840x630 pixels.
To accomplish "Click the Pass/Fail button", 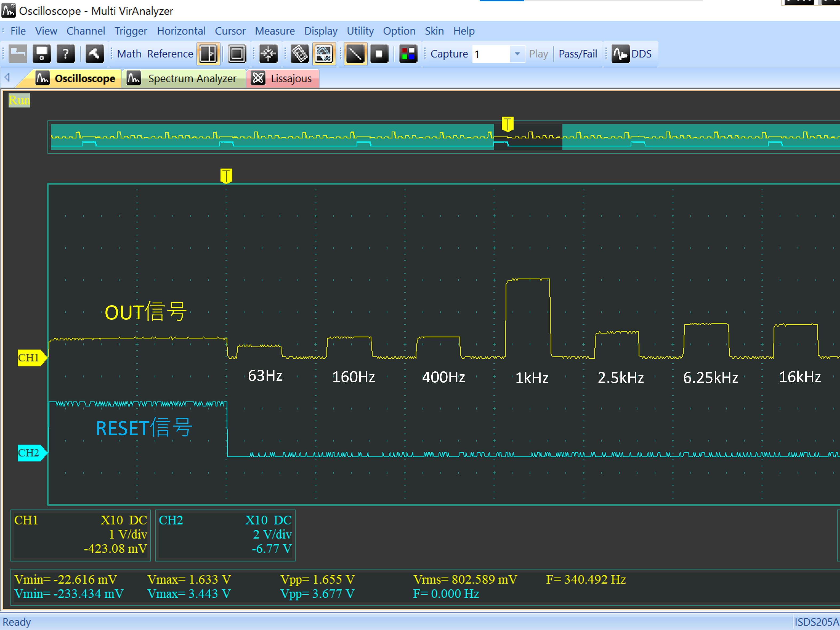I will (x=578, y=54).
